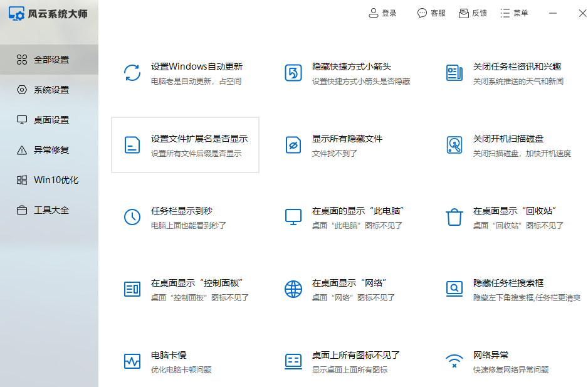
Task: Open 客服 customer service
Action: click(x=438, y=13)
